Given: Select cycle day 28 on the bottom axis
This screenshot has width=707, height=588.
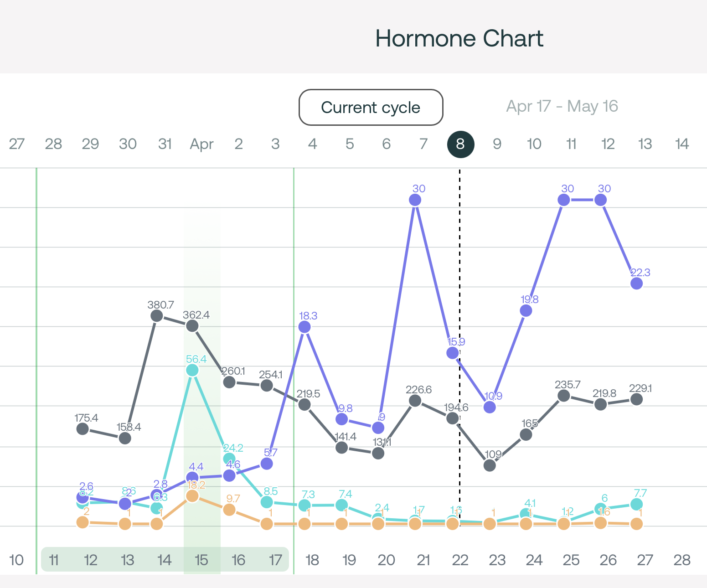Looking at the screenshot, I should tap(682, 560).
